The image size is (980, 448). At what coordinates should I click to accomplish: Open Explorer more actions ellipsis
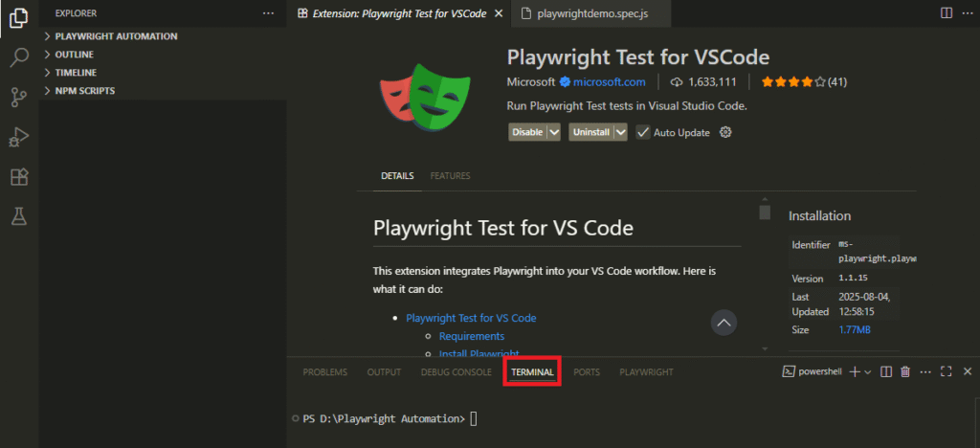point(268,13)
